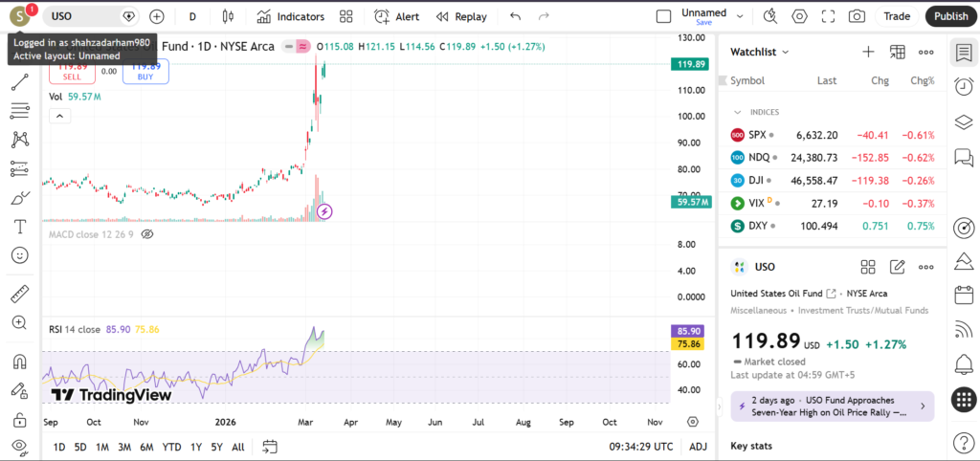The height and width of the screenshot is (461, 980).
Task: Click the Publish button
Action: pos(950,16)
